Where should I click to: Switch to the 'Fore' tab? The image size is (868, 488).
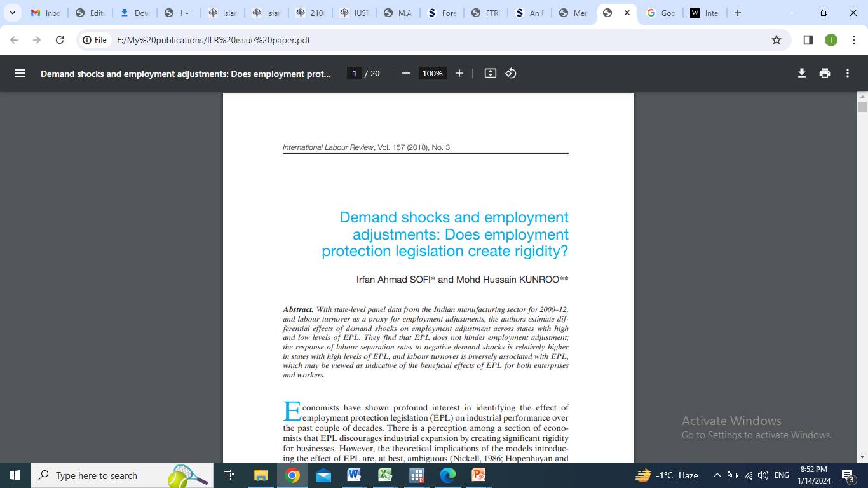pyautogui.click(x=442, y=13)
